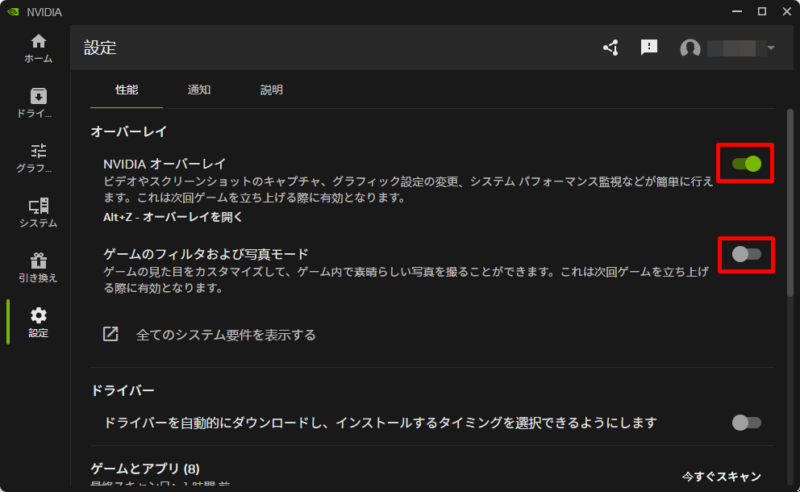Screen dimensions: 800x492
Task: Minimize the NVIDIA window
Action: pyautogui.click(x=737, y=11)
